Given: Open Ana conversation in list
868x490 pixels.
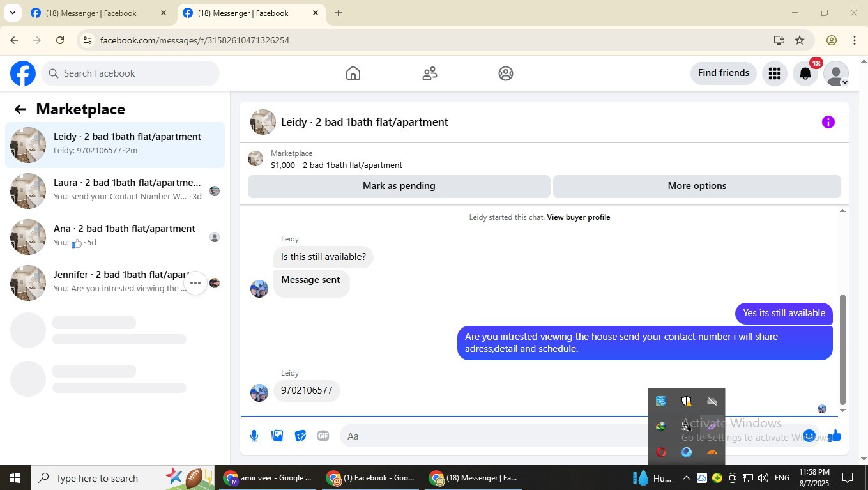Looking at the screenshot, I should pyautogui.click(x=115, y=237).
